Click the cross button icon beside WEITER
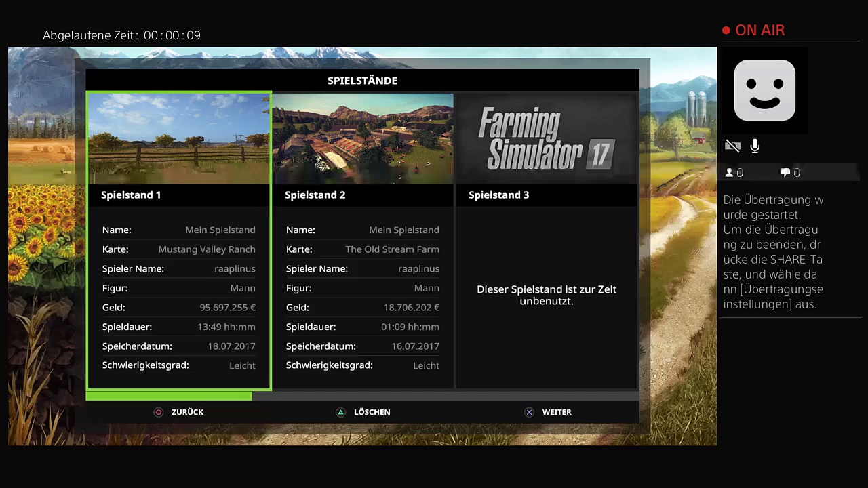This screenshot has width=868, height=488. 529,412
